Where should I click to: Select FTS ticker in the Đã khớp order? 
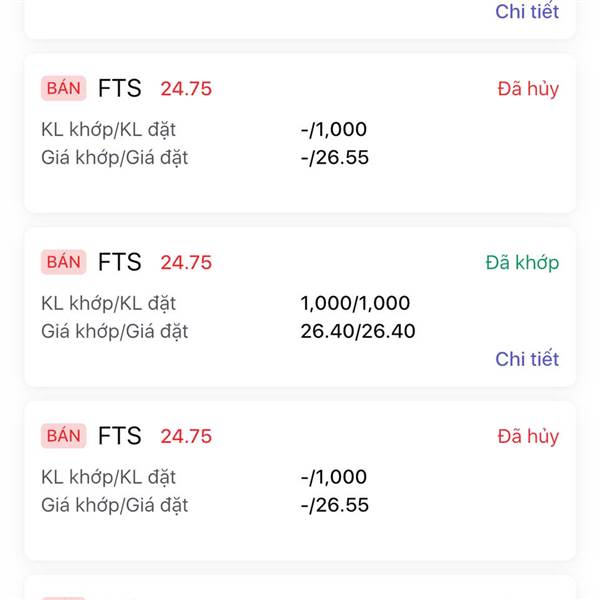coord(120,263)
